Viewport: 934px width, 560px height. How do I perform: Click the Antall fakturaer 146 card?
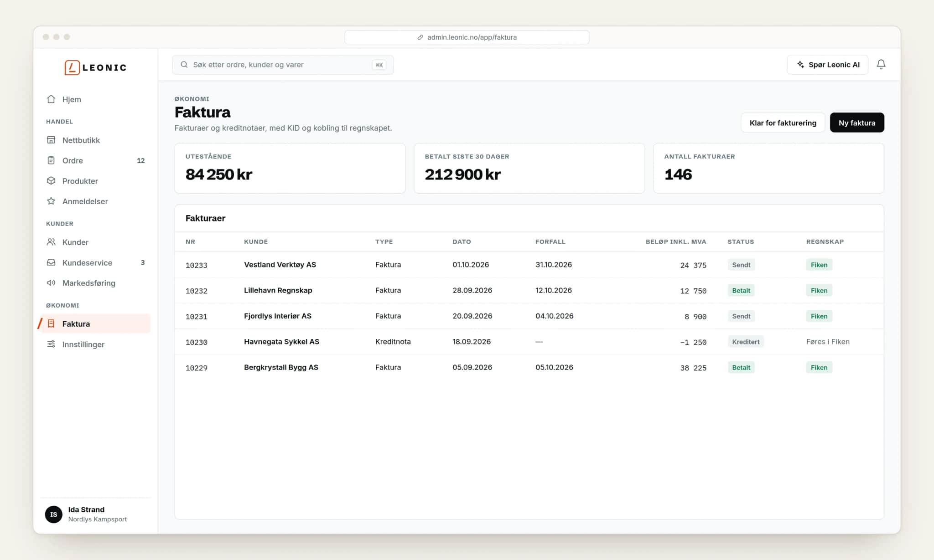tap(768, 168)
